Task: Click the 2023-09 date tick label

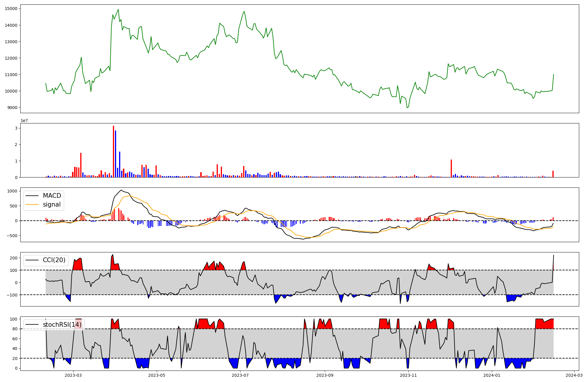Action: tap(325, 375)
